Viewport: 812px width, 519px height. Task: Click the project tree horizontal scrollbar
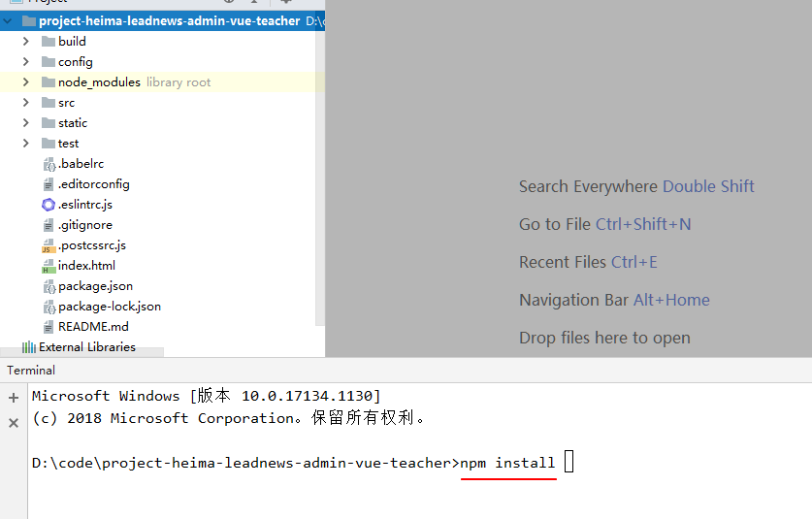pyautogui.click(x=81, y=352)
